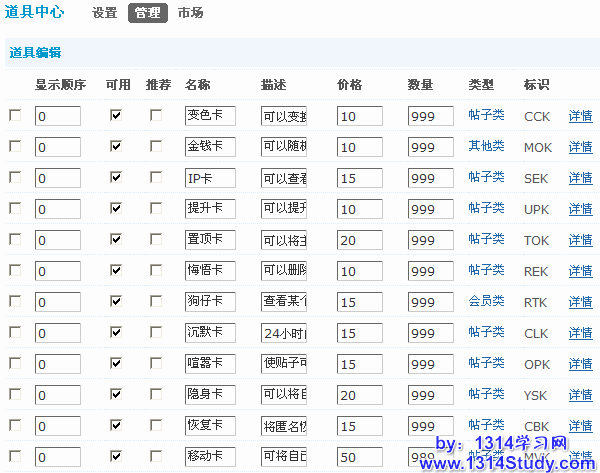This screenshot has height=473, width=600.
Task: Open 详情 link for 变色卡 (CCK)
Action: (x=580, y=117)
